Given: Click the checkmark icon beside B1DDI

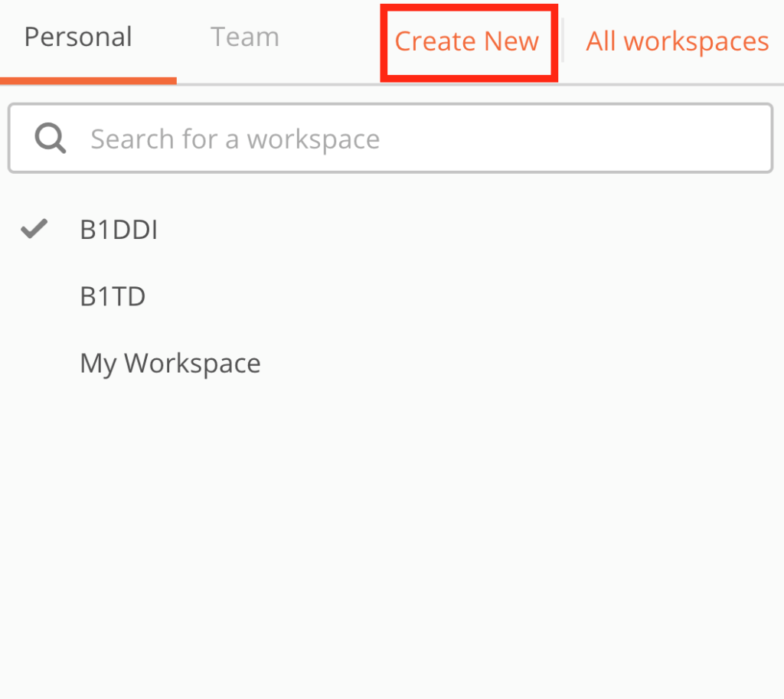Looking at the screenshot, I should (34, 229).
